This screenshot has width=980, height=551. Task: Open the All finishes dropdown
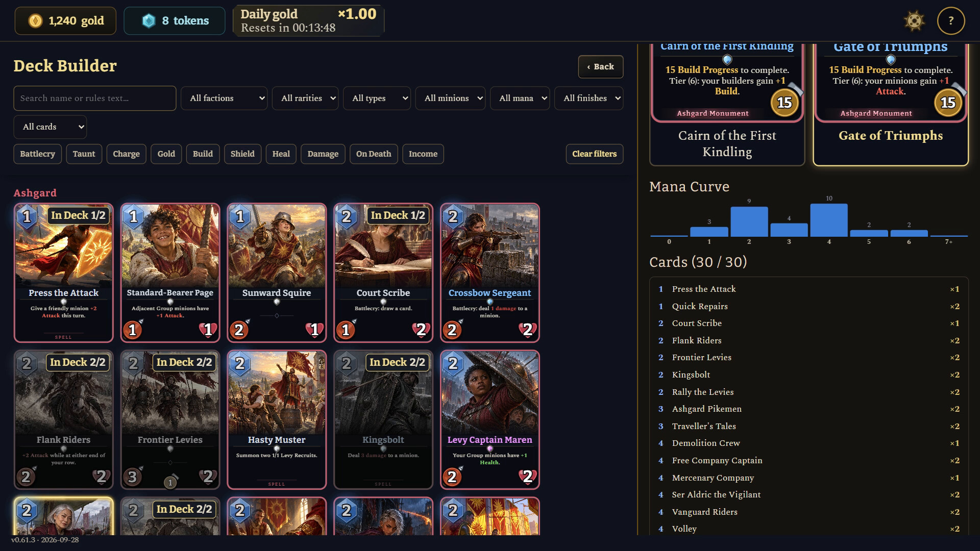tap(589, 98)
